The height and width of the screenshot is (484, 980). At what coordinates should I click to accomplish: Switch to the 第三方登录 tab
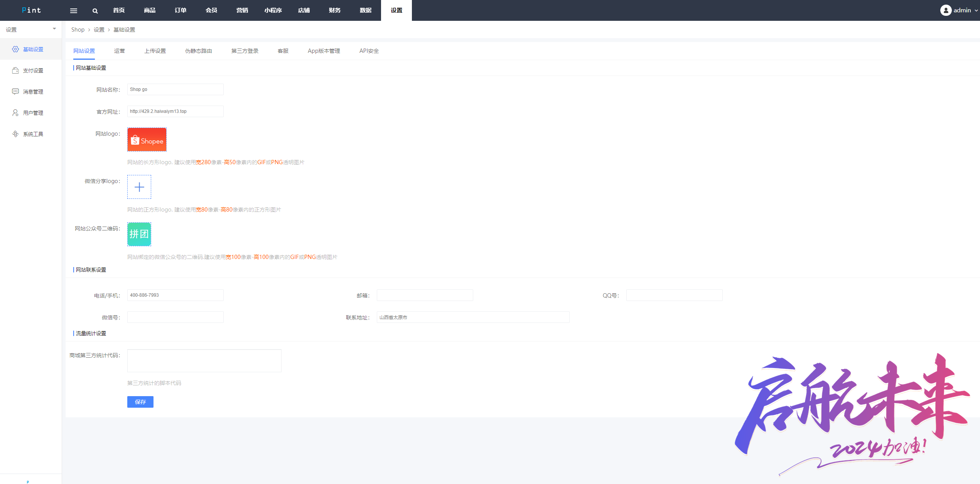point(245,51)
